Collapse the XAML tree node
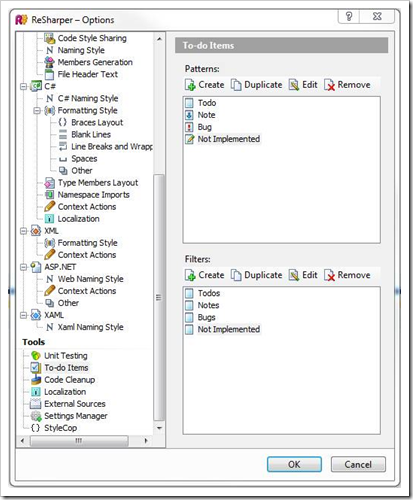The height and width of the screenshot is (500, 413). (x=23, y=315)
